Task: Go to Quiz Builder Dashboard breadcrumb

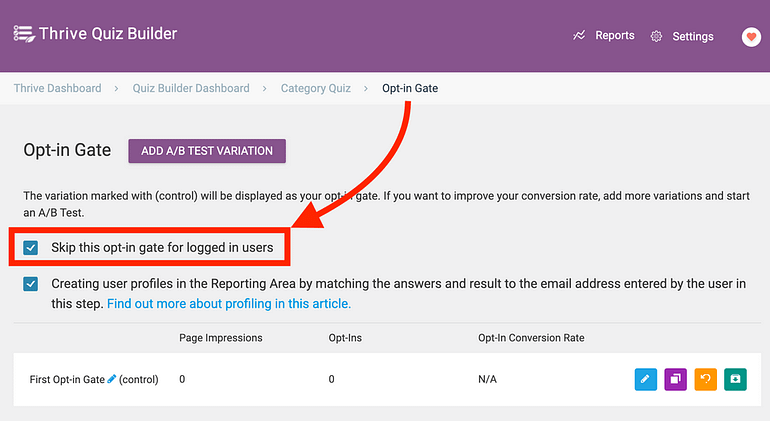Action: (191, 88)
